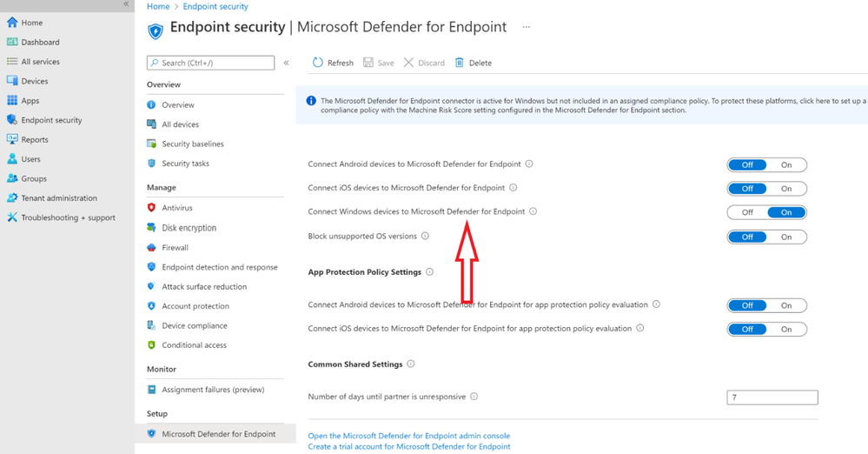Click the Delete trash can icon
Screen dimensions: 868x454
pos(460,63)
